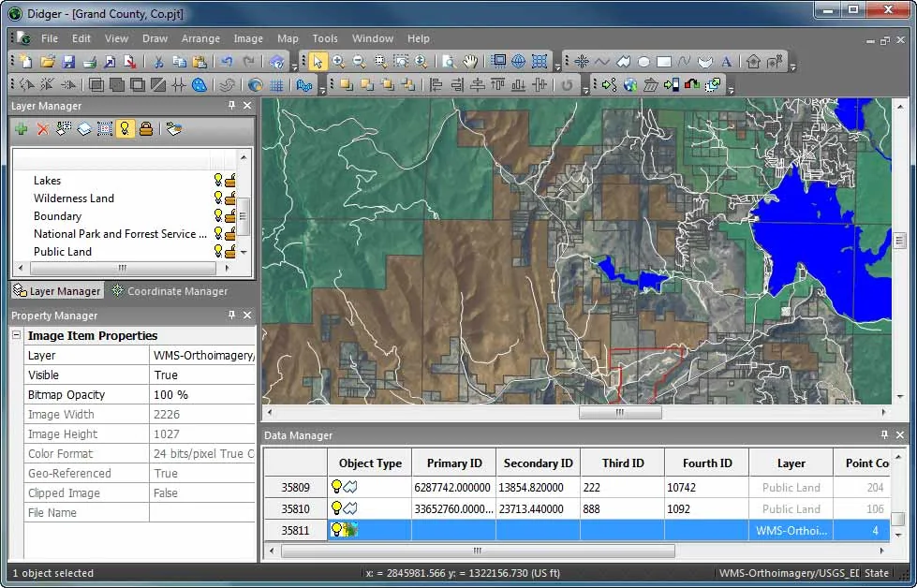The width and height of the screenshot is (917, 588).
Task: Click the Layer Manager list down arrow
Action: click(x=244, y=253)
